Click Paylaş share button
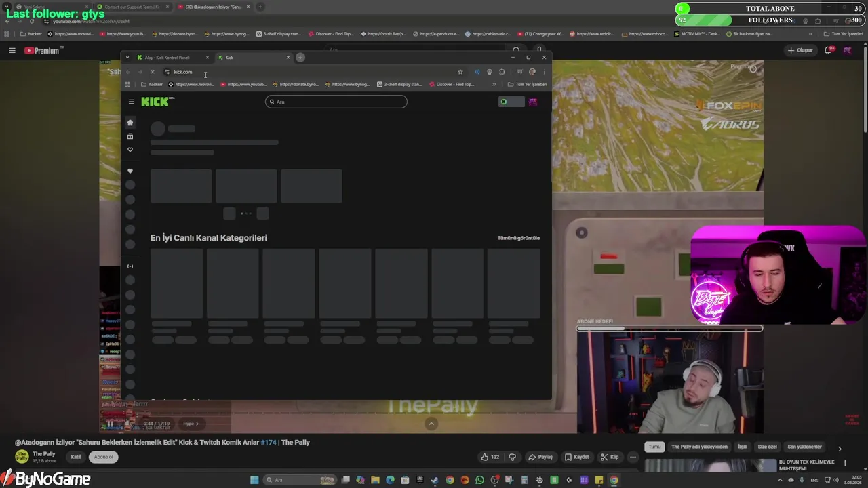Screen dimensions: 868x488 pyautogui.click(x=540, y=457)
